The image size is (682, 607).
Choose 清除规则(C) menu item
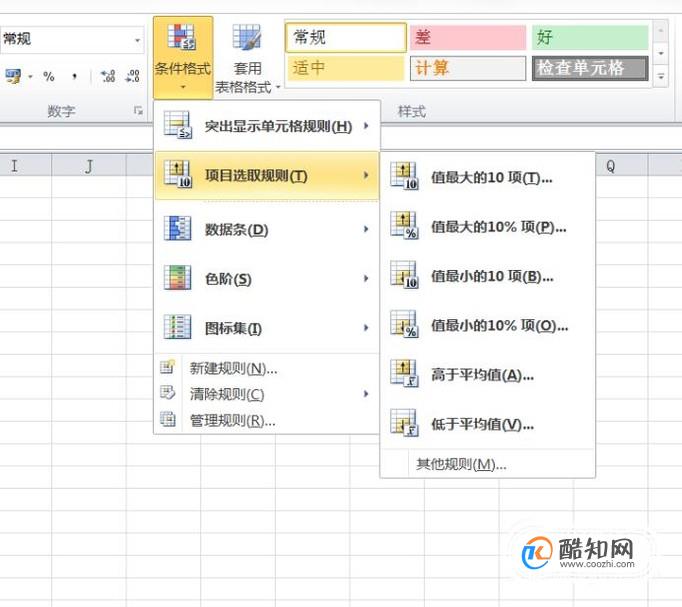point(267,394)
